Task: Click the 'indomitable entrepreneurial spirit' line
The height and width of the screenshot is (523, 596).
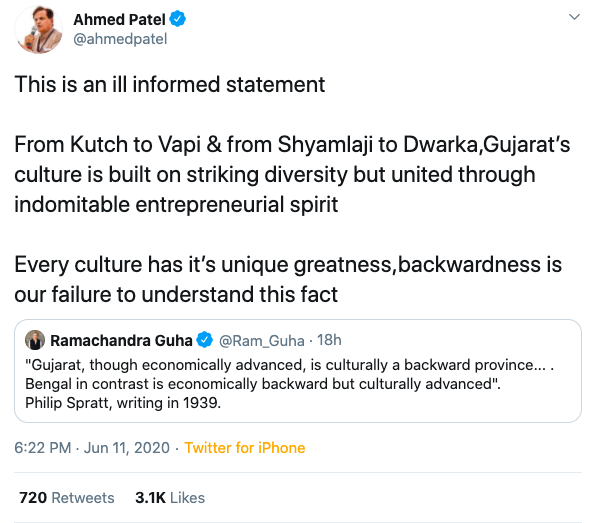Action: point(176,205)
